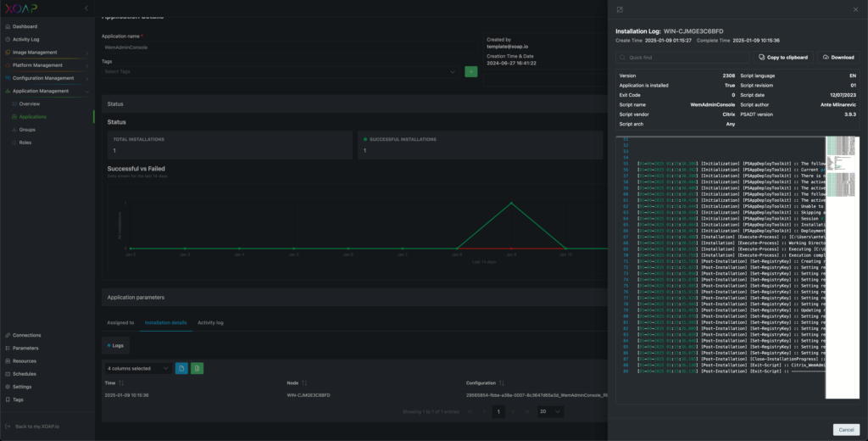This screenshot has width=868, height=441.
Task: Open Roles in the sidebar
Action: [25, 142]
